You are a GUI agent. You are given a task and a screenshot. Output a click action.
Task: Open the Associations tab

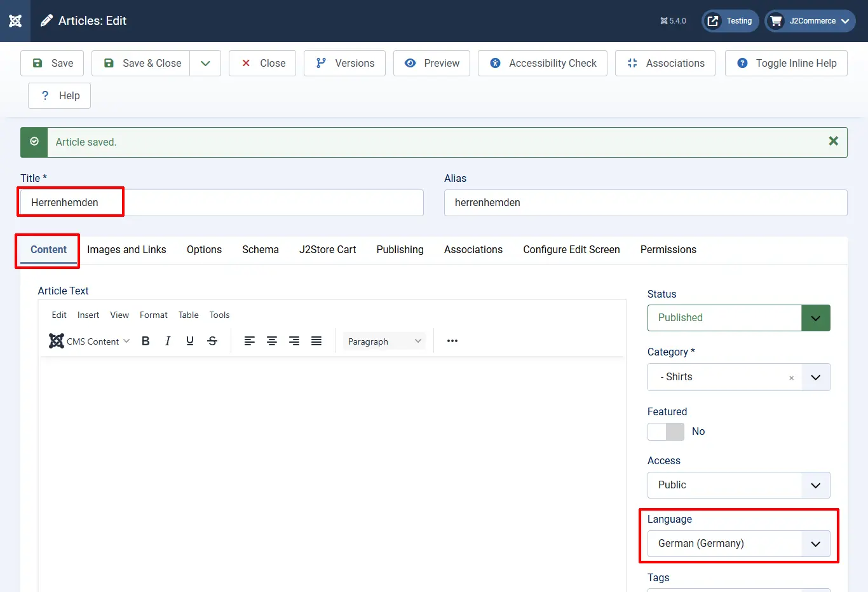point(473,250)
